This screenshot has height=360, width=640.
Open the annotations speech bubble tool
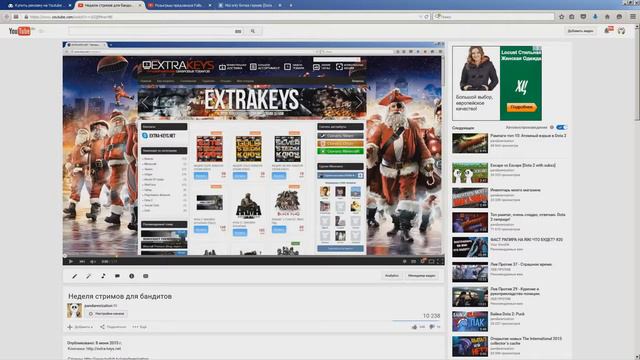tap(117, 276)
